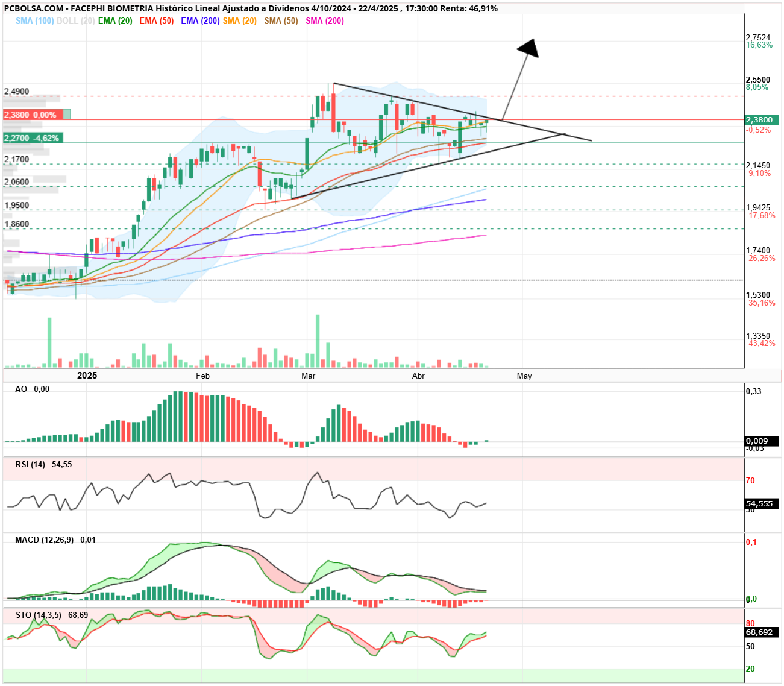This screenshot has height=686, width=784.
Task: Select the 2,0600 level label
Action: (16, 181)
